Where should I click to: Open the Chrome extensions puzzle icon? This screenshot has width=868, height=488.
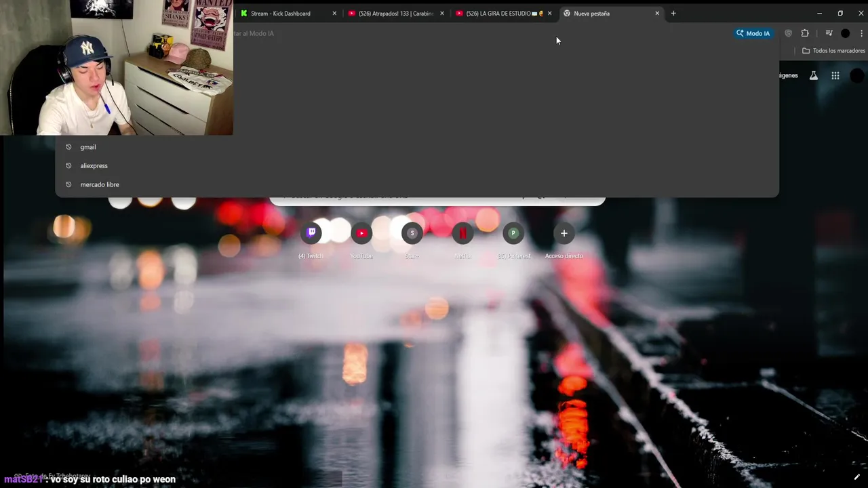(x=805, y=33)
